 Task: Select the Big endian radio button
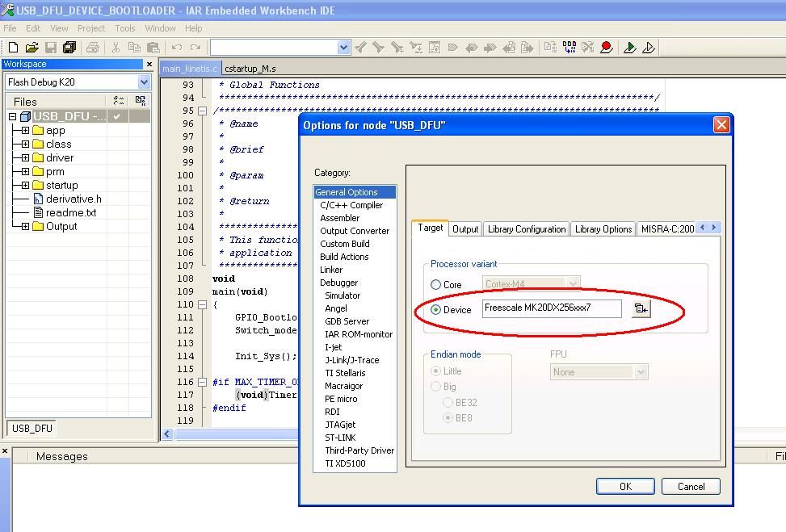click(435, 387)
